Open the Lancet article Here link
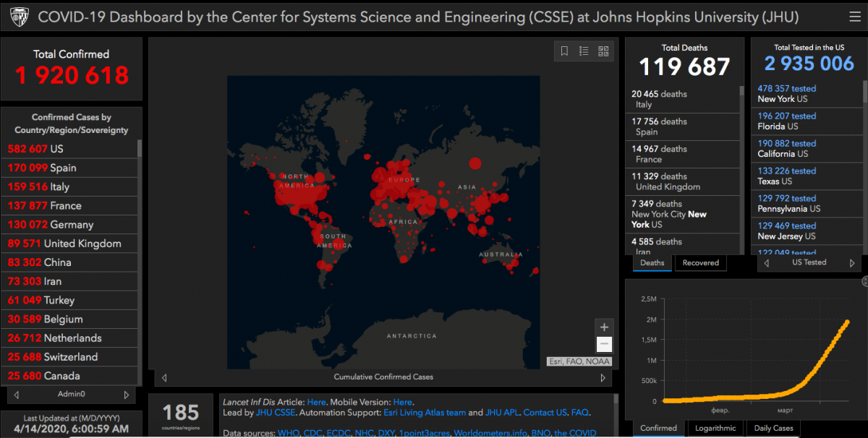 tap(316, 402)
